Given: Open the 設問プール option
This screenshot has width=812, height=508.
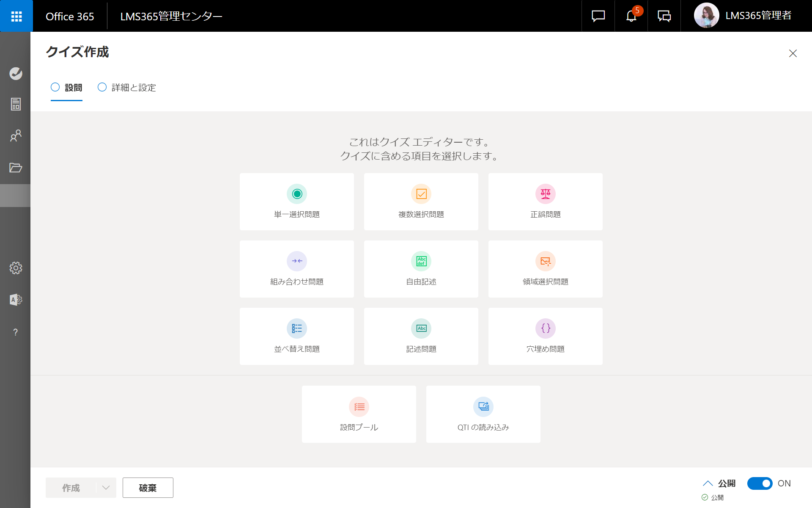Looking at the screenshot, I should point(359,414).
